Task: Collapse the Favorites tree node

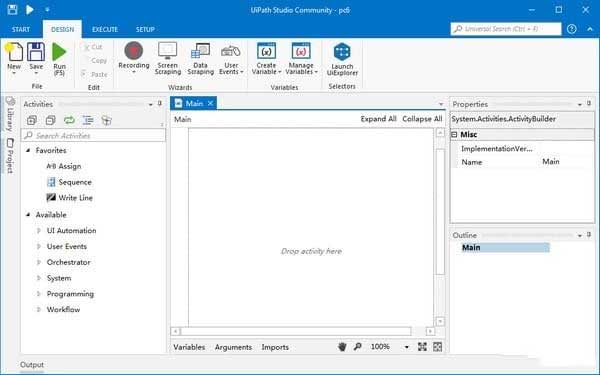Action: click(28, 150)
